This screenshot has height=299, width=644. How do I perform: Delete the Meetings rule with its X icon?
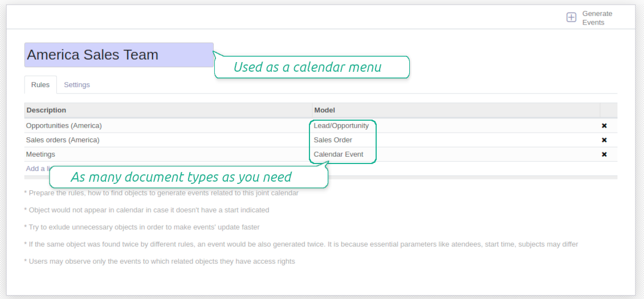604,154
